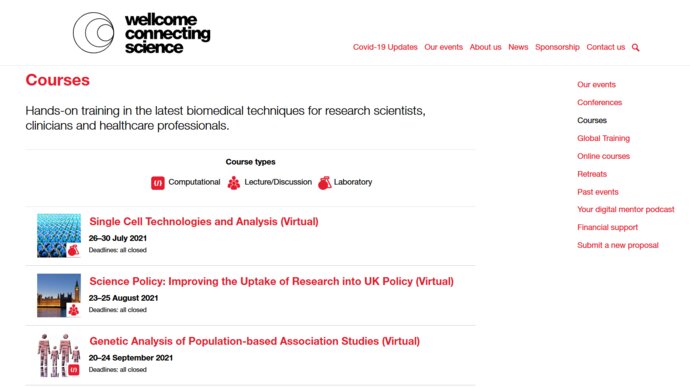Screen dimensions: 690x388
Task: Open Single Cell Technologies and Analysis course
Action: [204, 221]
